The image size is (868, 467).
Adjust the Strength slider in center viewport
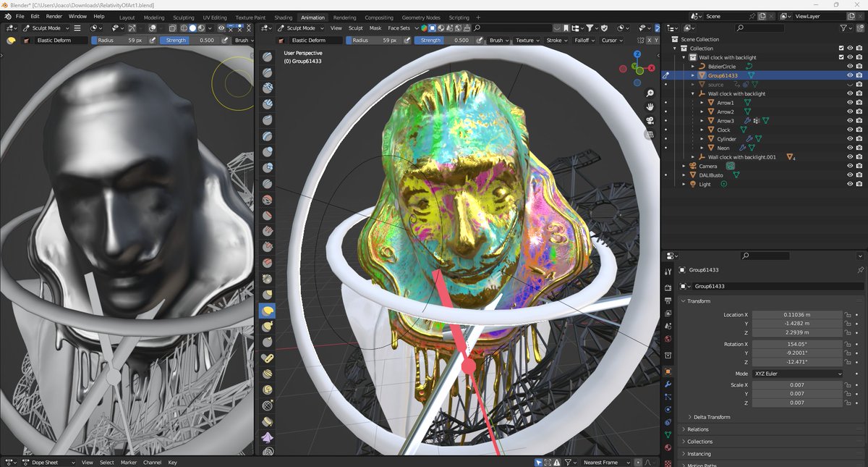click(x=444, y=41)
